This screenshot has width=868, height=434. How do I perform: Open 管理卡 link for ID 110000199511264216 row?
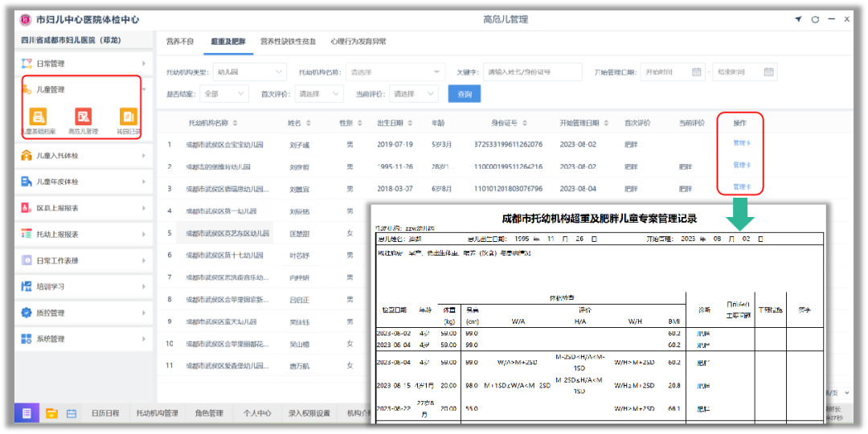tap(741, 165)
